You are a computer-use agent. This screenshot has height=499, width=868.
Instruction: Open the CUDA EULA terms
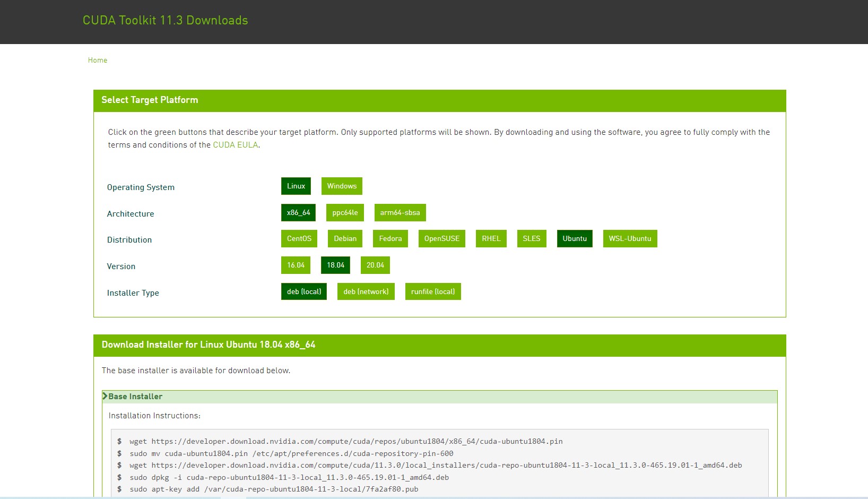tap(236, 144)
